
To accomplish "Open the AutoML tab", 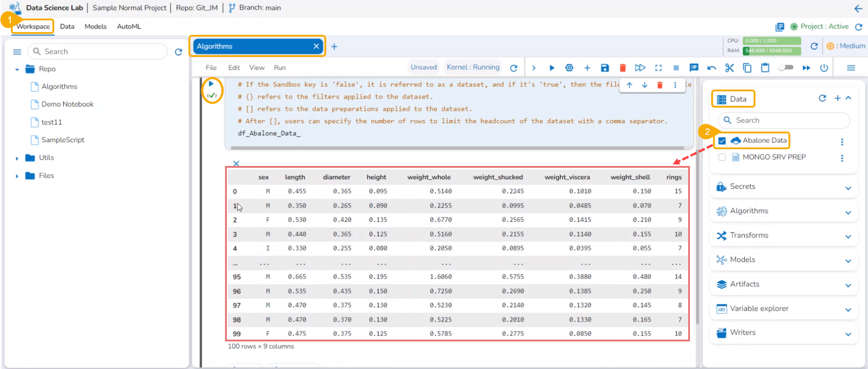I will (129, 27).
